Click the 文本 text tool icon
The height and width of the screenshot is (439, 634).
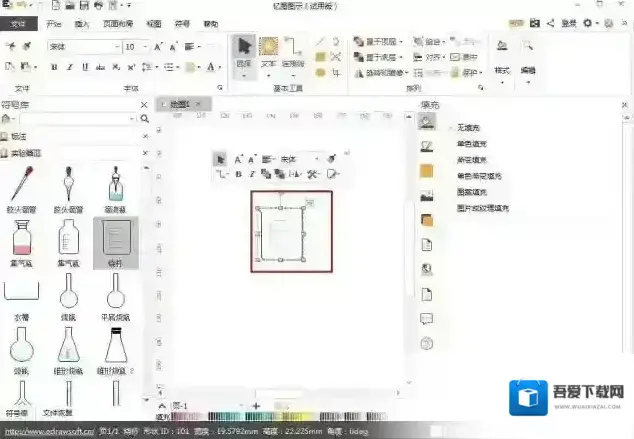point(269,52)
